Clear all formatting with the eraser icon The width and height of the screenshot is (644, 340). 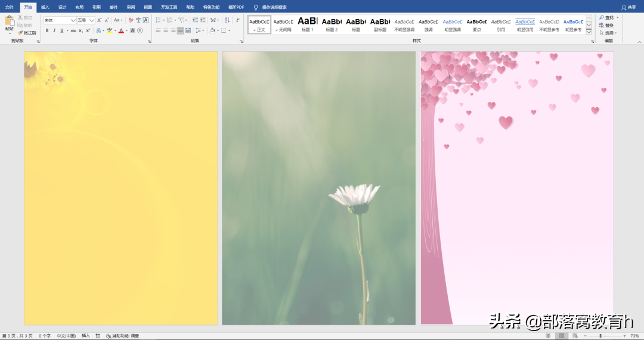[x=131, y=20]
